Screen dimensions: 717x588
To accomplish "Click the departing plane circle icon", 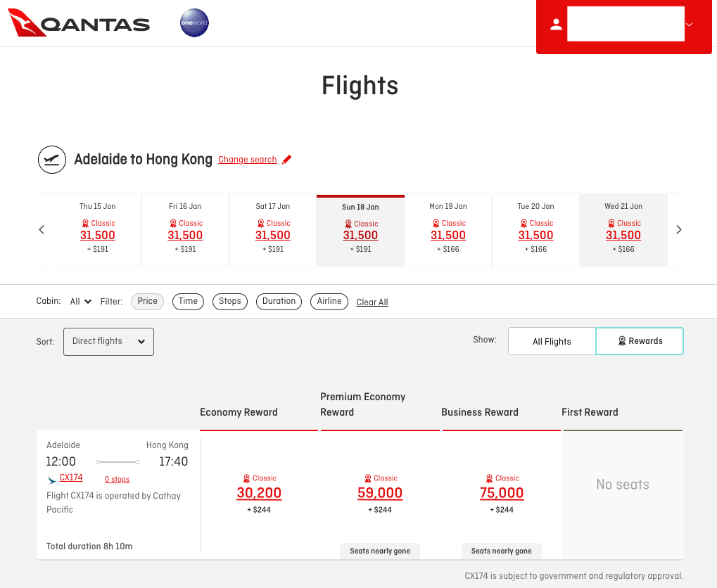I will coord(51,160).
